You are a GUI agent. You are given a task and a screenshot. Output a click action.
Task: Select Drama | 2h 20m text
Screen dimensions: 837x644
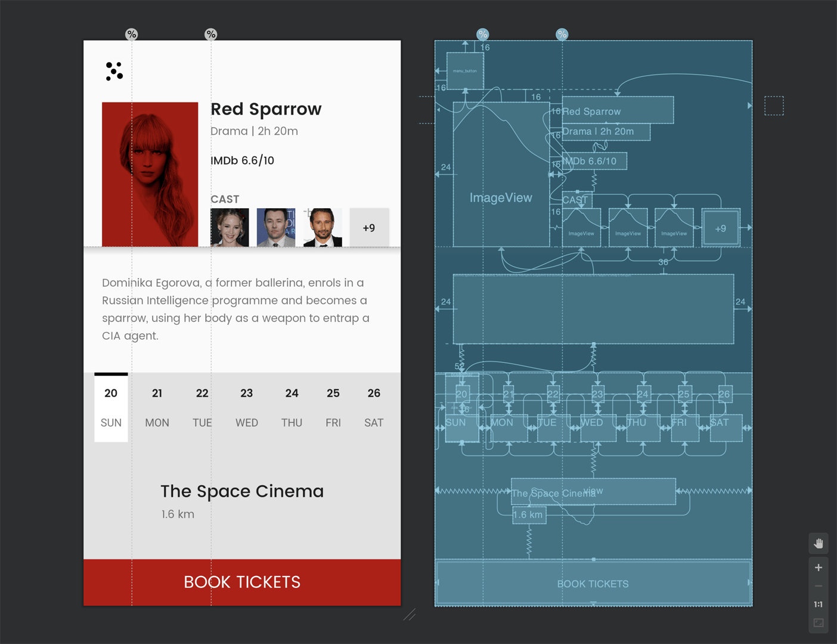(255, 131)
